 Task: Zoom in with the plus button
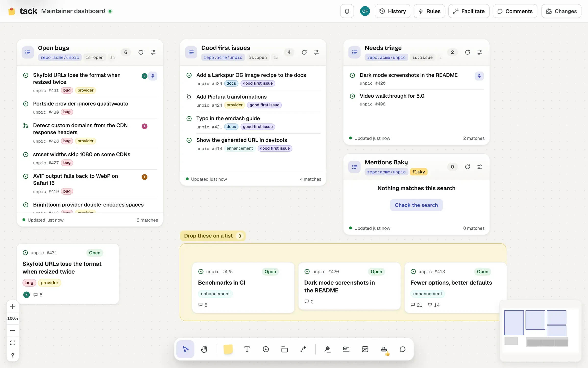point(13,306)
